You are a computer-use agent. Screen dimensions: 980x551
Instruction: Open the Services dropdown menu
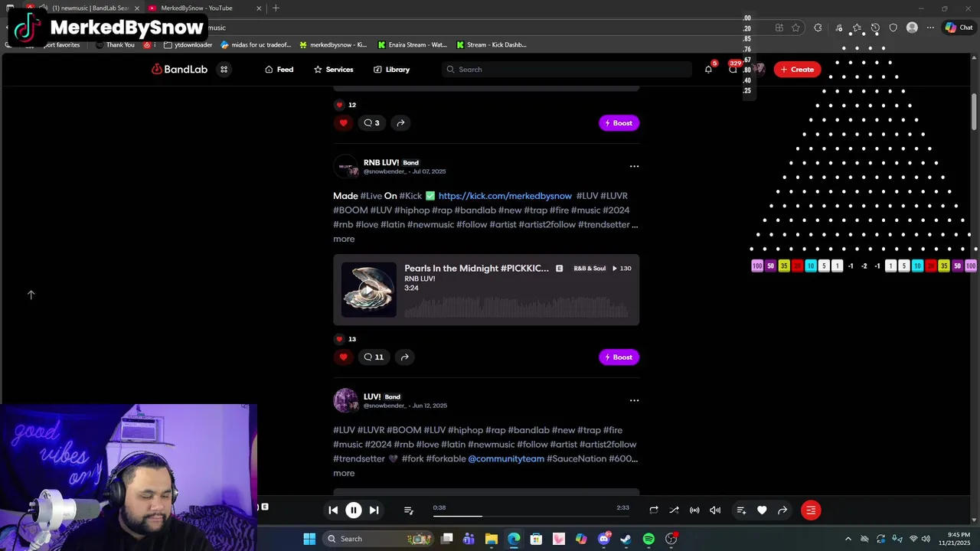tap(333, 70)
